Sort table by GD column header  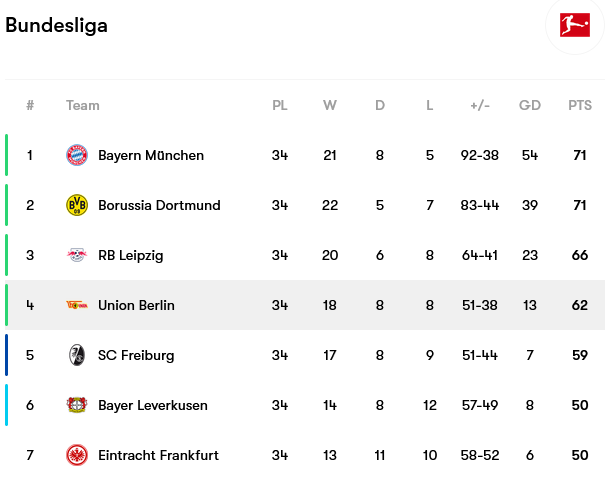pos(530,105)
